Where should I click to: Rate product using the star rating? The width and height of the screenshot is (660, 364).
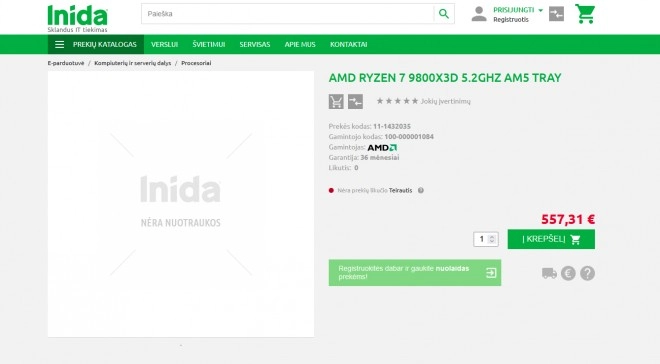click(397, 101)
